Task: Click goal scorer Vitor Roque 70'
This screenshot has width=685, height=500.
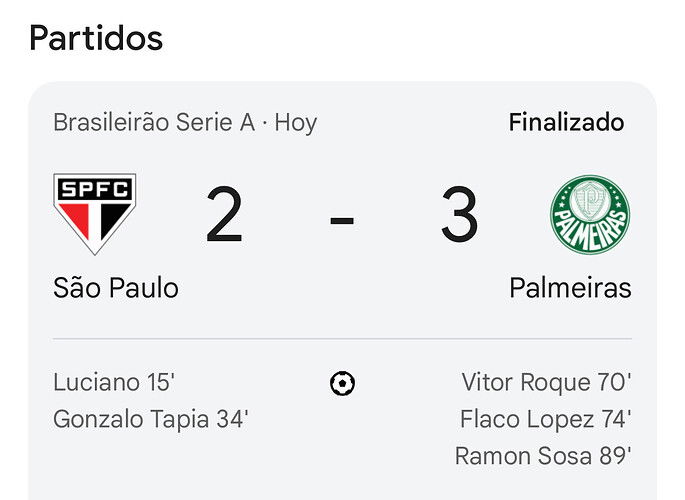Action: (x=546, y=382)
